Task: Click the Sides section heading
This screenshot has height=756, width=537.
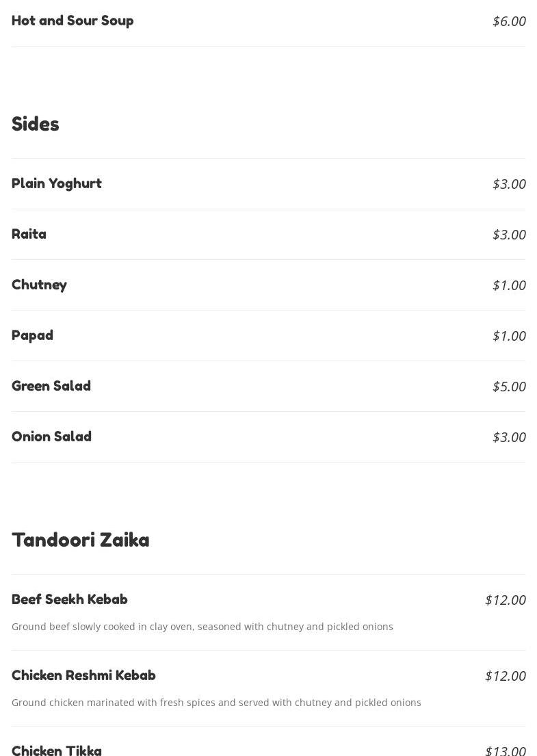Action: coord(35,124)
